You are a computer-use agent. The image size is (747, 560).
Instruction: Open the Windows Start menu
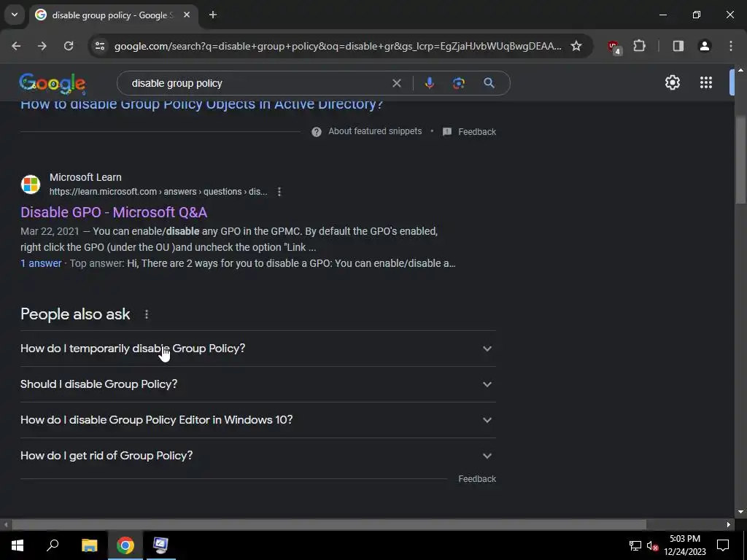[x=18, y=545]
